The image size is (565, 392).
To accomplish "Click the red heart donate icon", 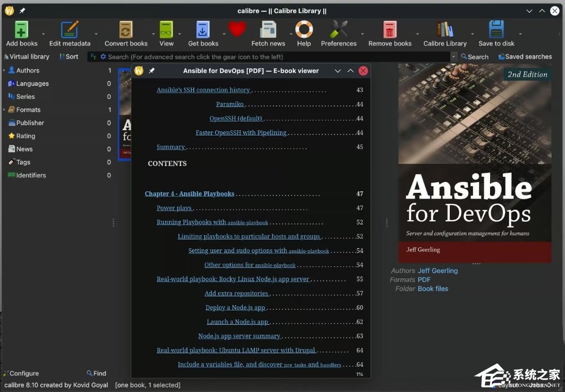I will 237,29.
